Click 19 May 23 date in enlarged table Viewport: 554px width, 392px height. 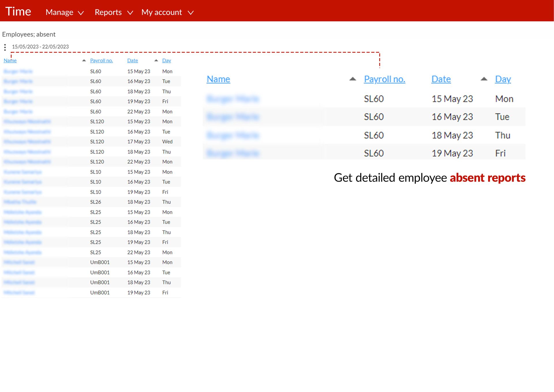(x=452, y=153)
